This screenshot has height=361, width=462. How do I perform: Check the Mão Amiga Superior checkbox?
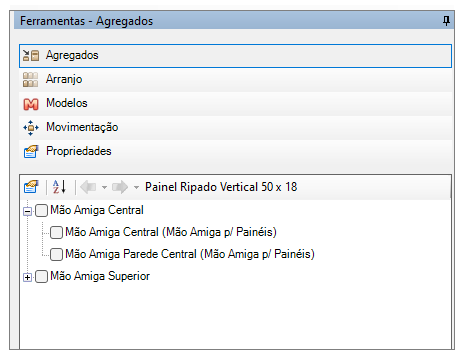pos(42,276)
